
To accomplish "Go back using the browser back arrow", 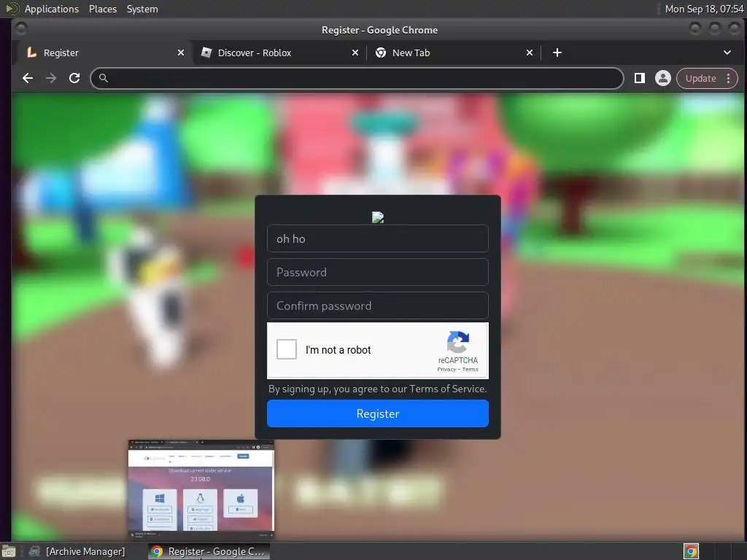I will (x=28, y=78).
